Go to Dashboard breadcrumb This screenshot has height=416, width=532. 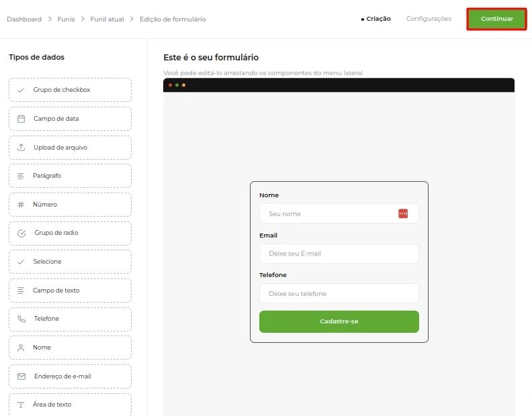pyautogui.click(x=24, y=19)
